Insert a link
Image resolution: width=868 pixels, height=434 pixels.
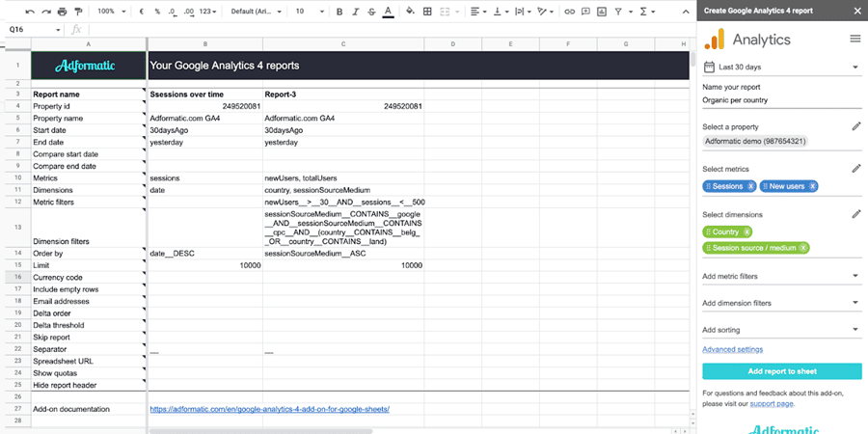pos(569,11)
